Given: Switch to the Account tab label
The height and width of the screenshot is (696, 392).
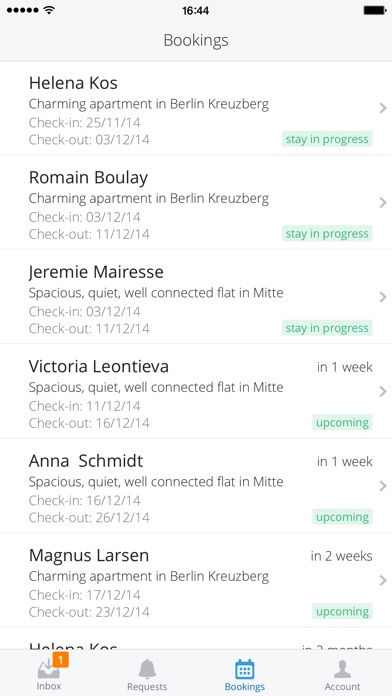Looking at the screenshot, I should (342, 687).
